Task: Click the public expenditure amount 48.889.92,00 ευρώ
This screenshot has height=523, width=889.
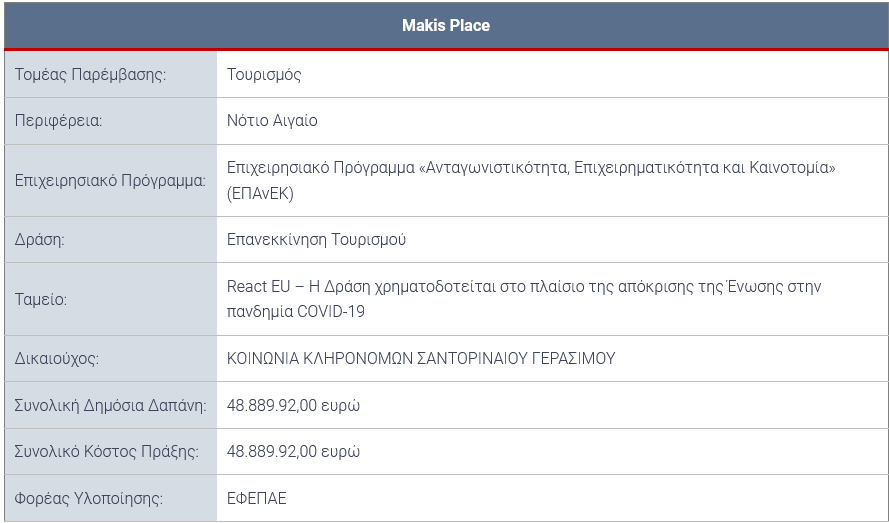Action: pos(293,406)
